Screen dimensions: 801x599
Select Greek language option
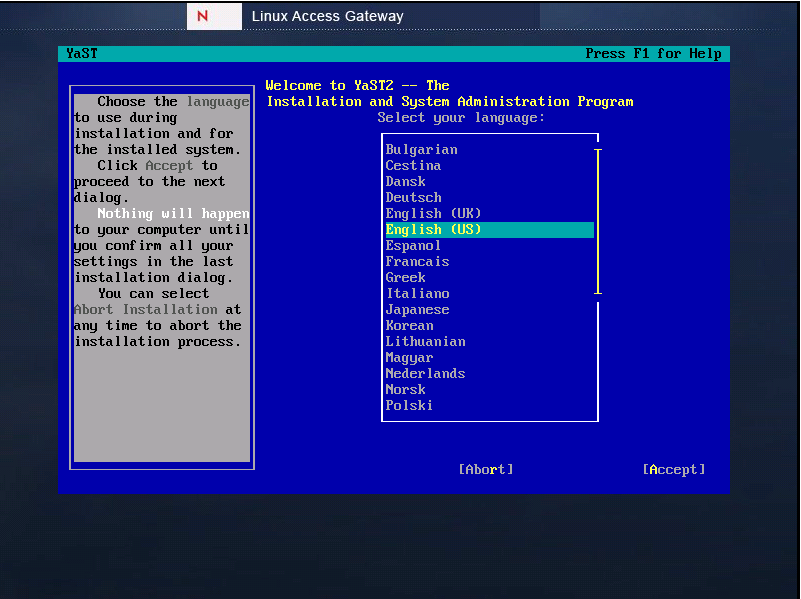pos(489,278)
